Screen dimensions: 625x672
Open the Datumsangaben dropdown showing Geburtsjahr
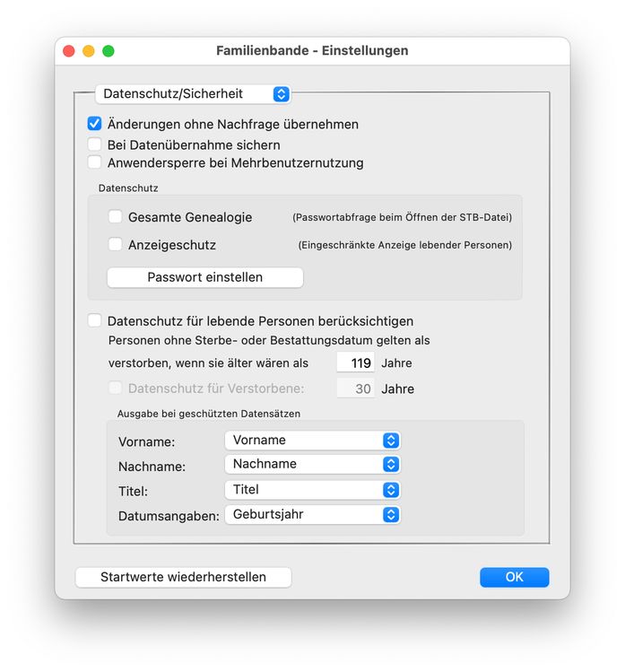click(311, 515)
